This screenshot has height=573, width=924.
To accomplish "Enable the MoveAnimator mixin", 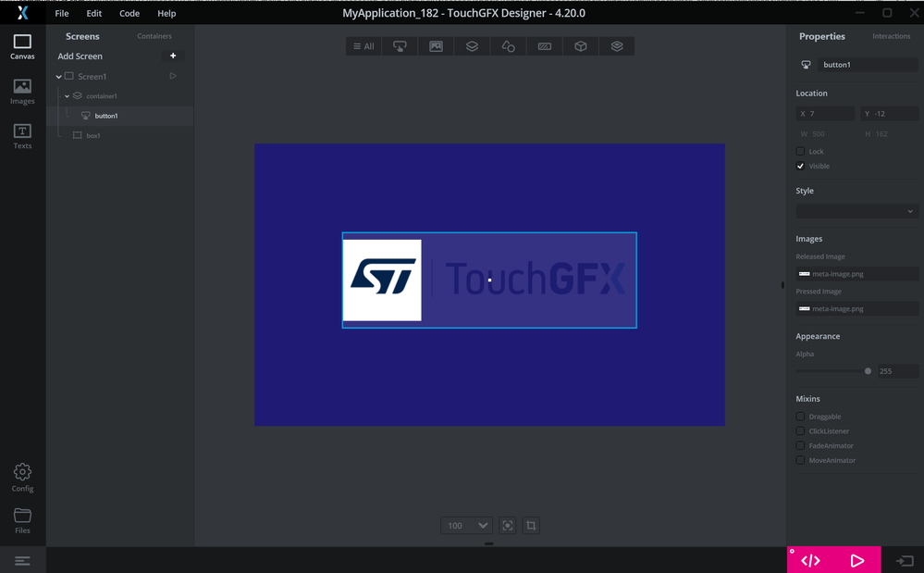I will [x=800, y=460].
